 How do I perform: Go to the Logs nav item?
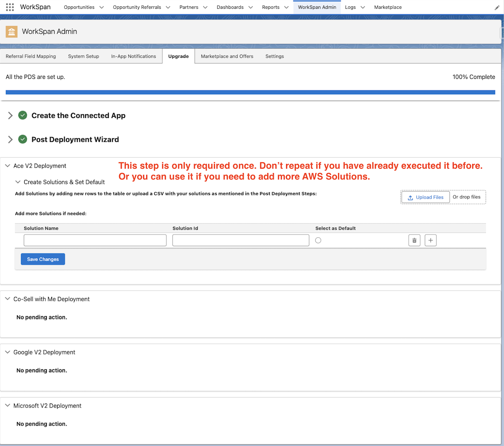pos(350,7)
